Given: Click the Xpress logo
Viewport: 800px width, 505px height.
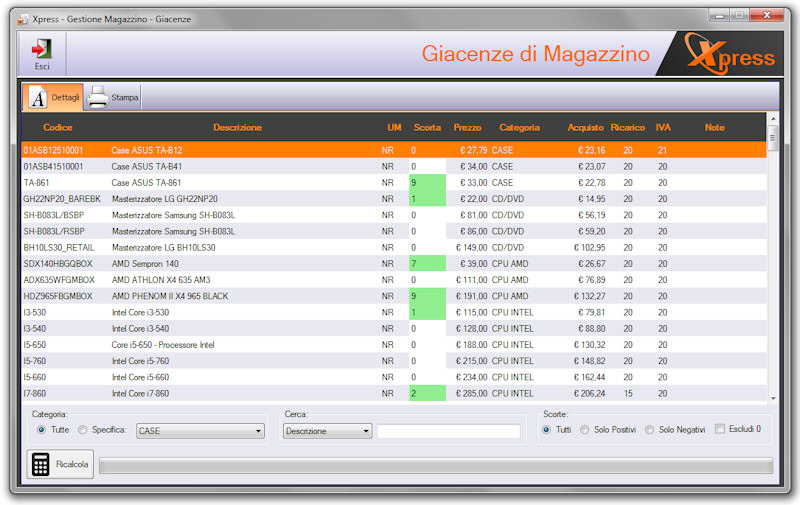Looking at the screenshot, I should coord(730,54).
